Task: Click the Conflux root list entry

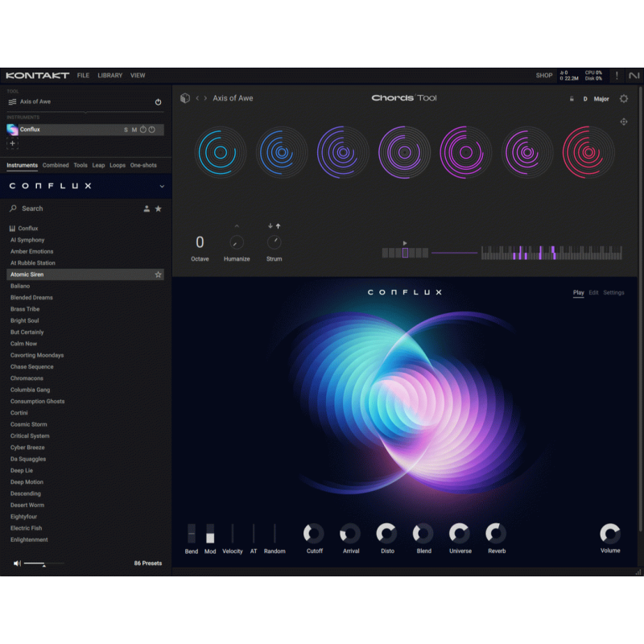Action: (x=28, y=229)
